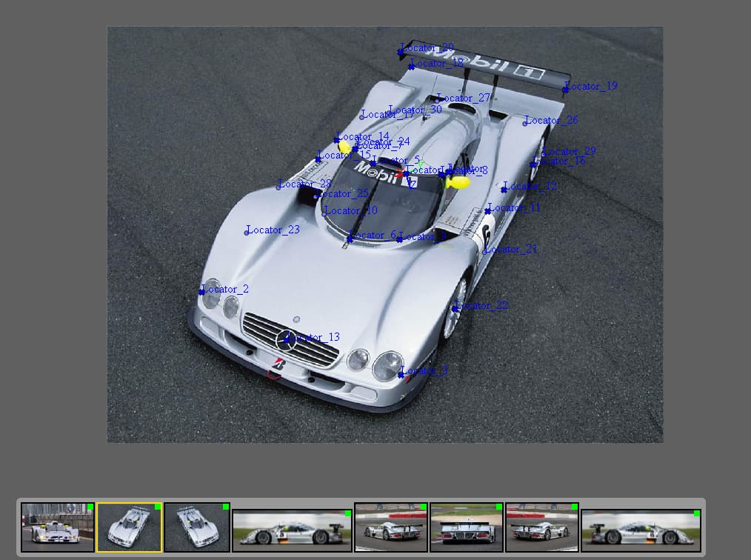Open the first thumbnail showing front track view
751x560 pixels.
coord(57,527)
